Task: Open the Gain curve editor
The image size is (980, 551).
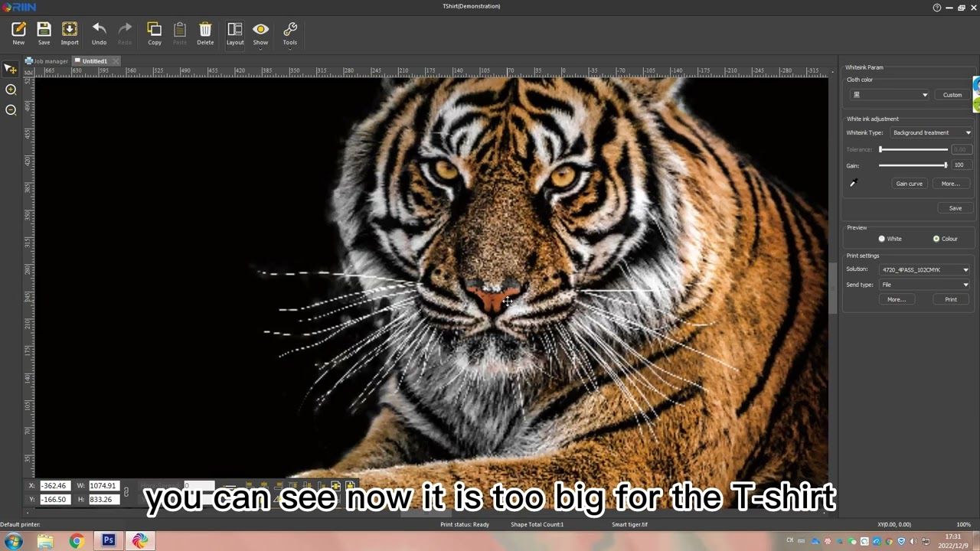Action: click(x=910, y=184)
